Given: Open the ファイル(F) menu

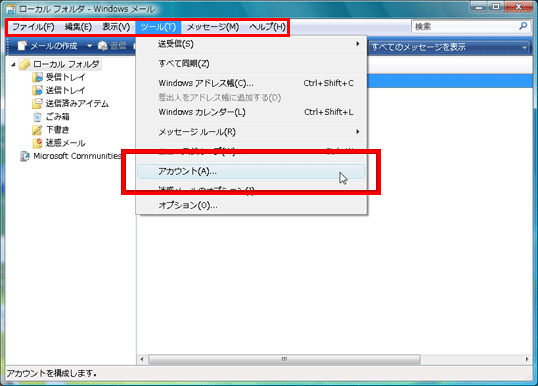Looking at the screenshot, I should point(33,27).
